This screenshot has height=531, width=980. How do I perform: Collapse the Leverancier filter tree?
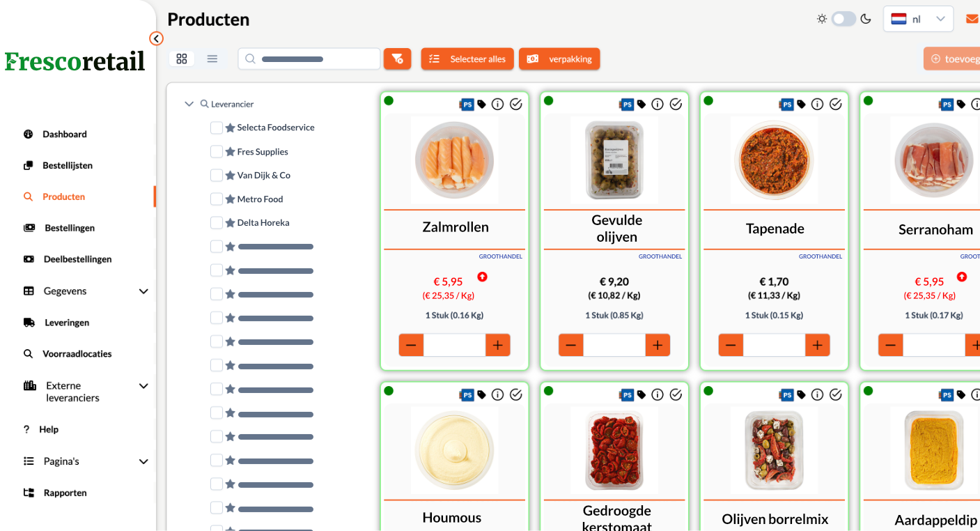(189, 105)
